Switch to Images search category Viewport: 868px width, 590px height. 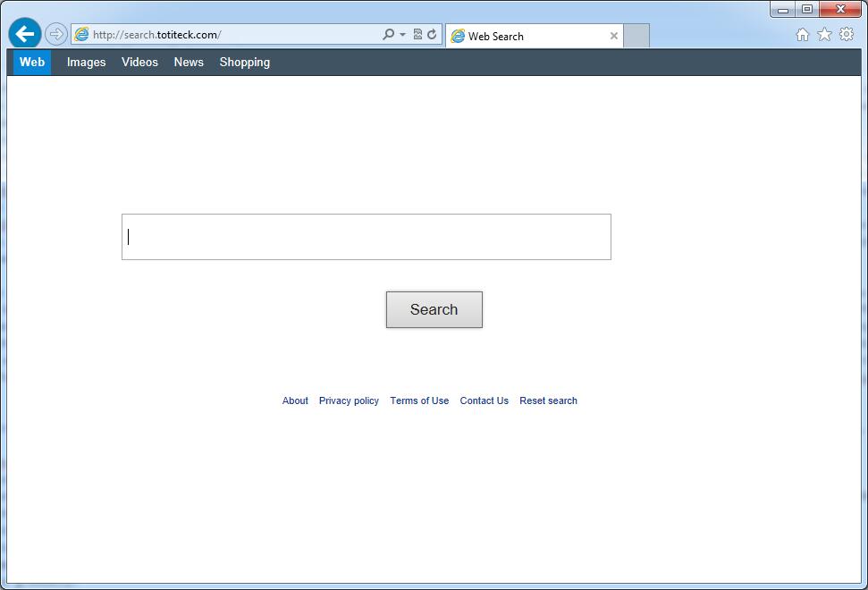coord(87,62)
